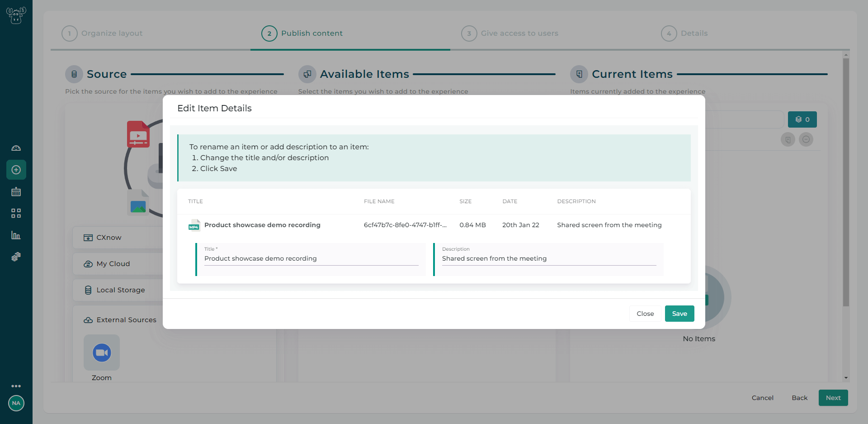Click the 'No Items' text
Viewport: 868px width, 424px height.
(x=699, y=339)
